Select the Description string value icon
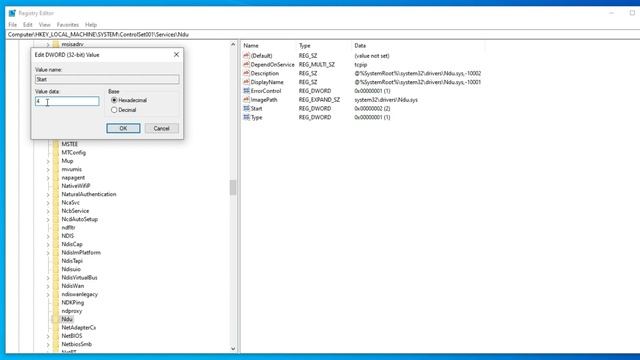Screen dimensions: 640x360 tap(246, 73)
